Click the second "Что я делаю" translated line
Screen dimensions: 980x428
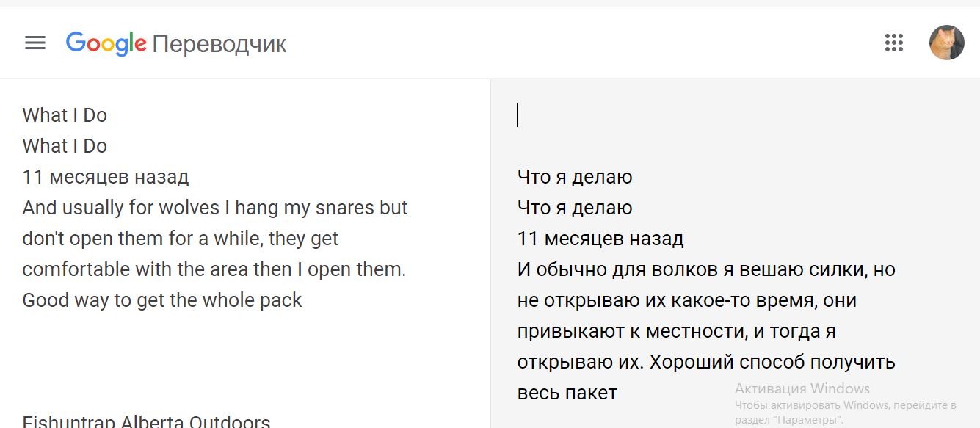(x=575, y=208)
